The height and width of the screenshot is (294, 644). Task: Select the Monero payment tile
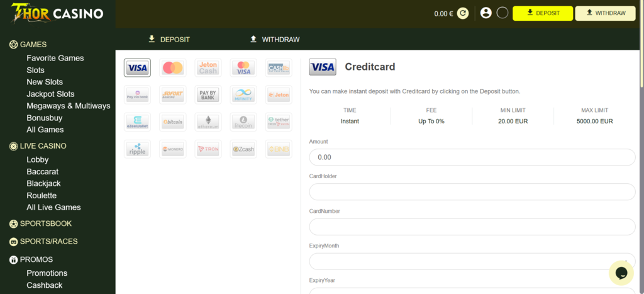coord(172,149)
